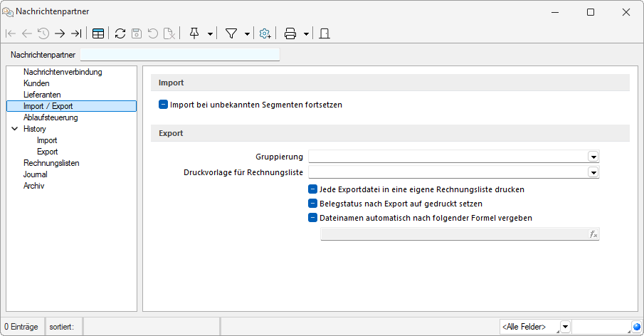Open the '<Alle Felder>' dropdown arrow
644x336 pixels.
pyautogui.click(x=565, y=327)
